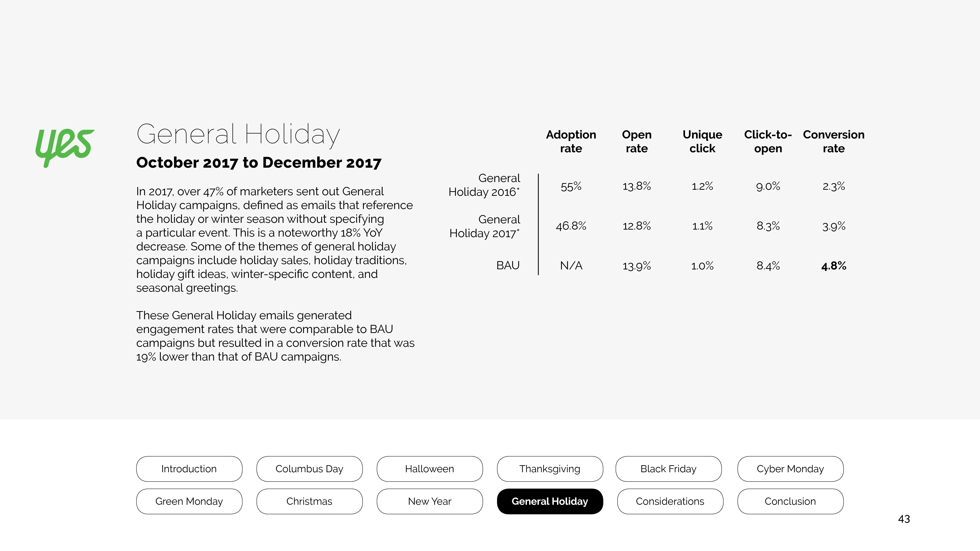Screen dimensions: 980x551
Task: Click the Adoption rate column header
Action: 571,141
